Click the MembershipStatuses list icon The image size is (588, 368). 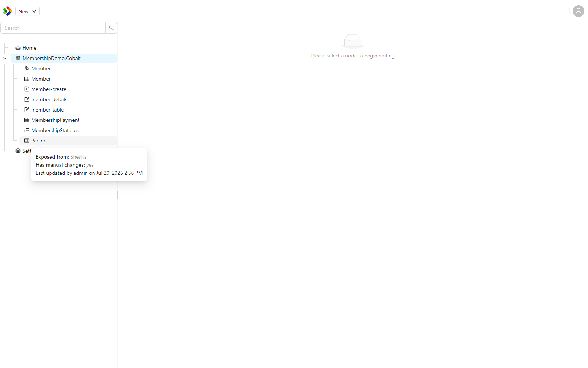click(x=27, y=130)
